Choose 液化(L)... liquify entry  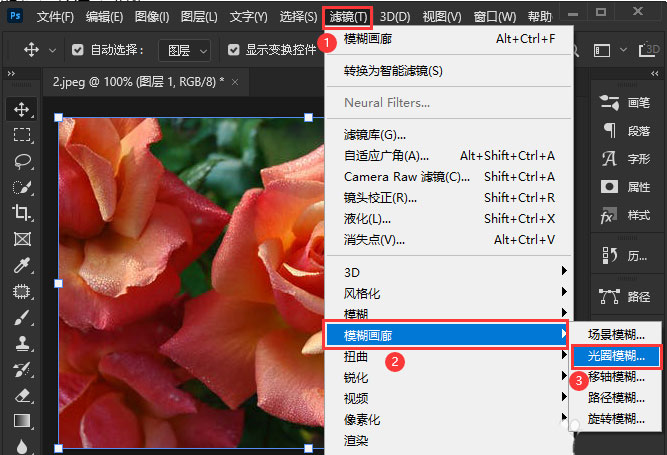click(x=450, y=219)
